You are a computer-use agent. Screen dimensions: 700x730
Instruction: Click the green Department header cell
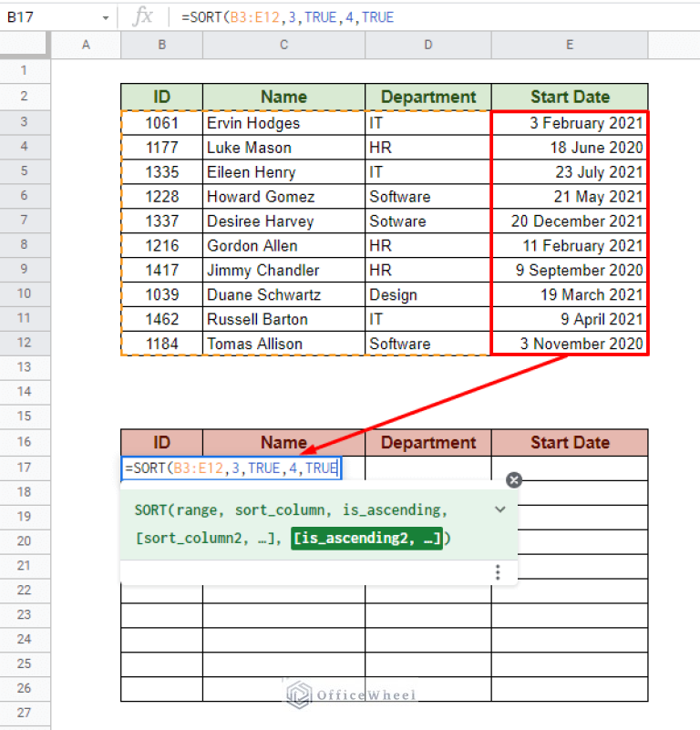[x=428, y=97]
